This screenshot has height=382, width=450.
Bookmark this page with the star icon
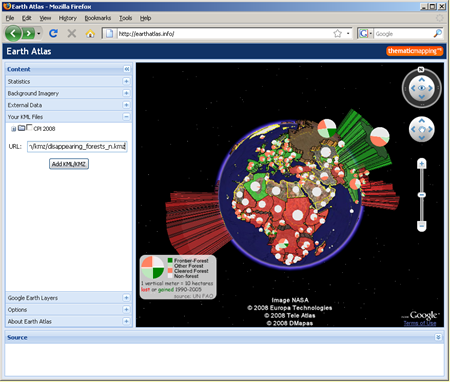pyautogui.click(x=338, y=33)
